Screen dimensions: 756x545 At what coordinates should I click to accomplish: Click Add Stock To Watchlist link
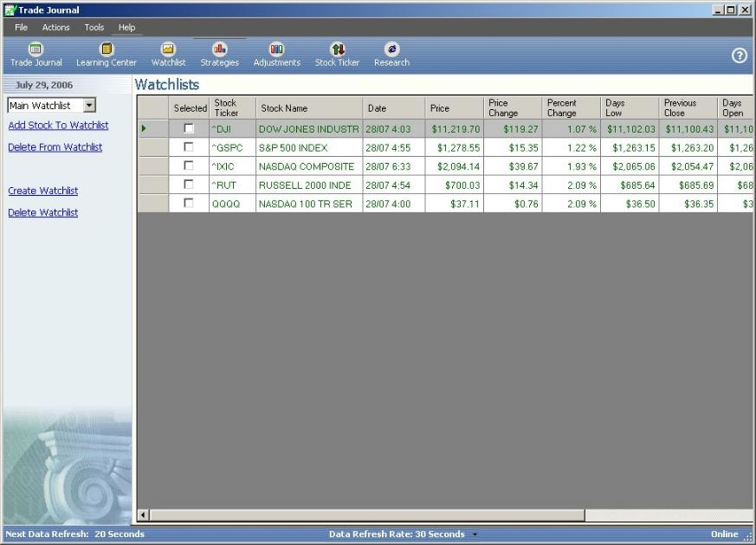58,126
